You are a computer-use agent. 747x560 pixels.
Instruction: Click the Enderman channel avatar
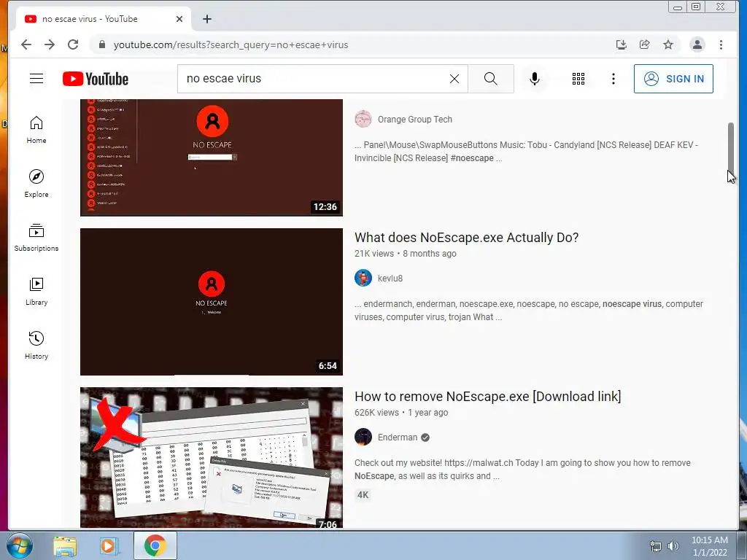click(x=363, y=437)
